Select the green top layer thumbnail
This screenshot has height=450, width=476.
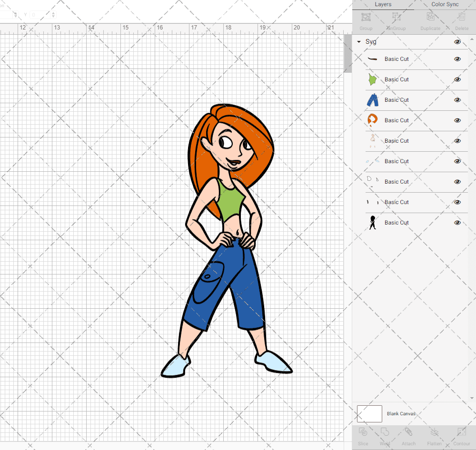tap(373, 79)
